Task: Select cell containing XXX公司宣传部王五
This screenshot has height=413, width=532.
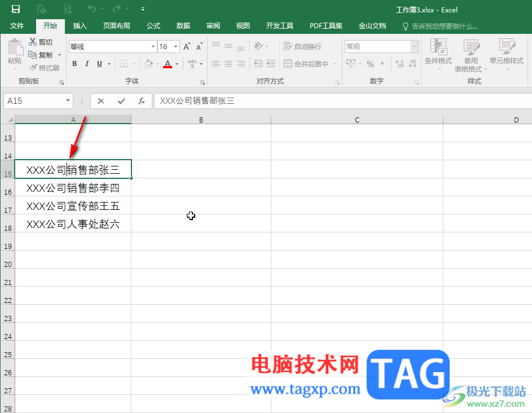Action: click(73, 205)
